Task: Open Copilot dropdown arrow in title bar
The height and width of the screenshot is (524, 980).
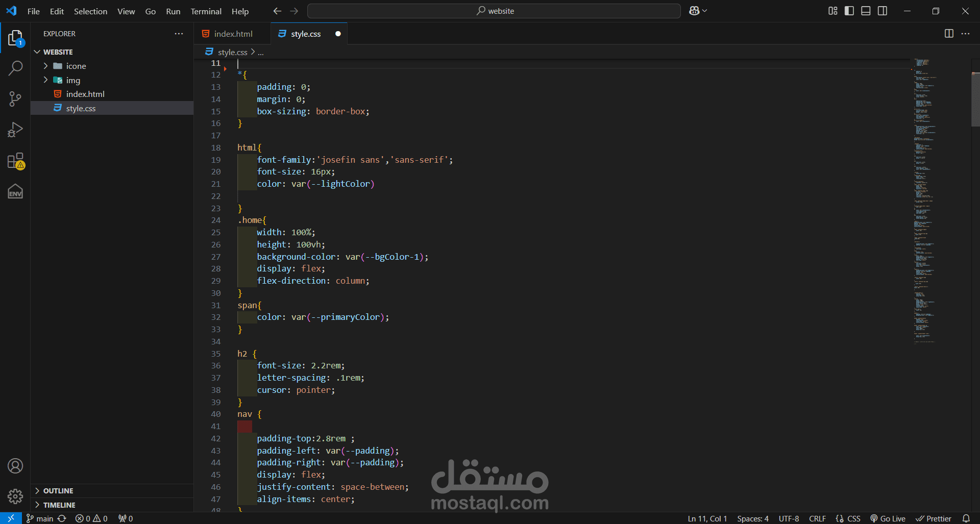Action: coord(705,11)
